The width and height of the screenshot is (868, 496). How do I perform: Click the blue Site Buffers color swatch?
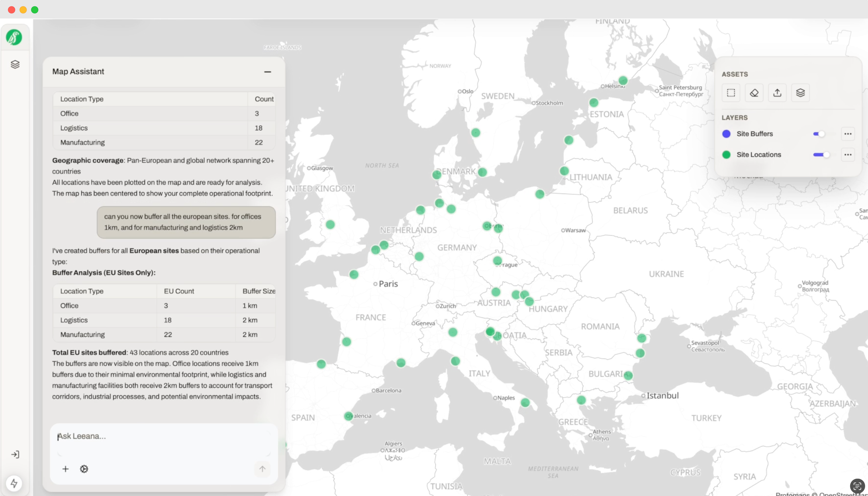click(727, 134)
